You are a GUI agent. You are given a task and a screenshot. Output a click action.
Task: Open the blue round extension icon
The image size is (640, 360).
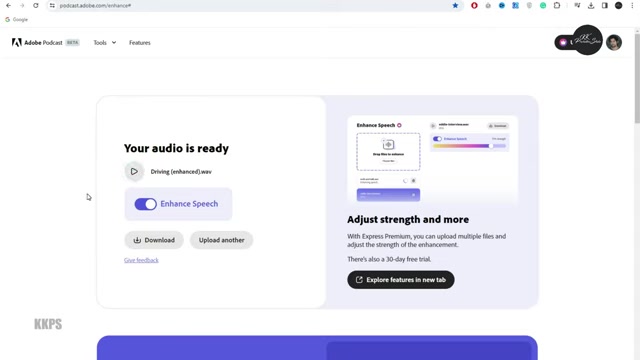[502, 6]
